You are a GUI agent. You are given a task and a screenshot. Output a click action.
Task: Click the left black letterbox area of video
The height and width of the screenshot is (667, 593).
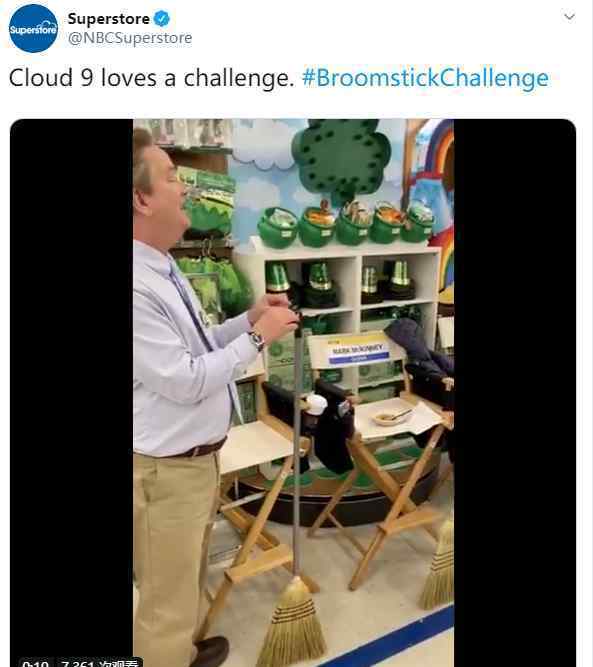tap(71, 391)
